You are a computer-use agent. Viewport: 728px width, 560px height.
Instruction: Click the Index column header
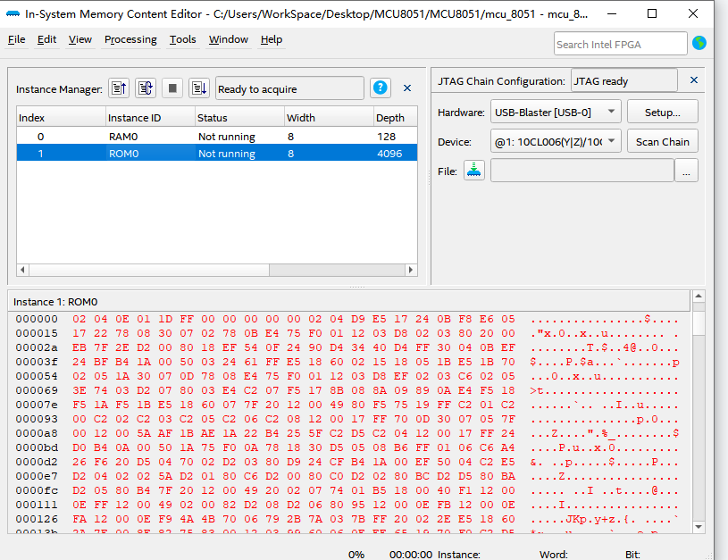[62, 118]
